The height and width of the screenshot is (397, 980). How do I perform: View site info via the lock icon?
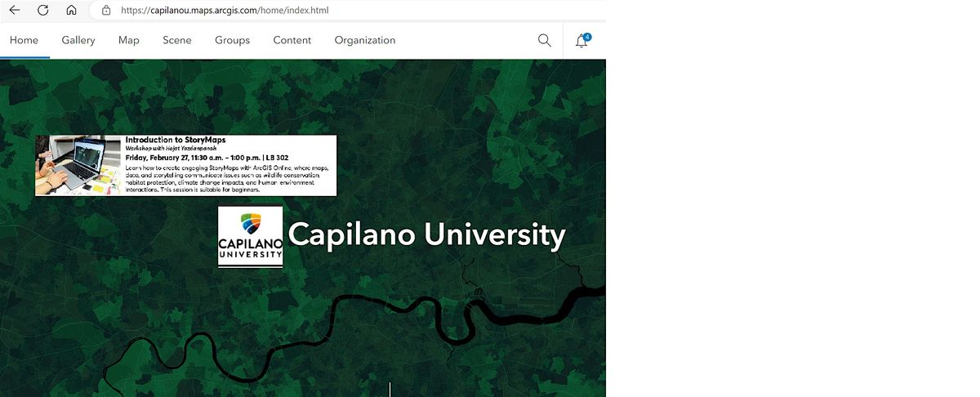(105, 11)
